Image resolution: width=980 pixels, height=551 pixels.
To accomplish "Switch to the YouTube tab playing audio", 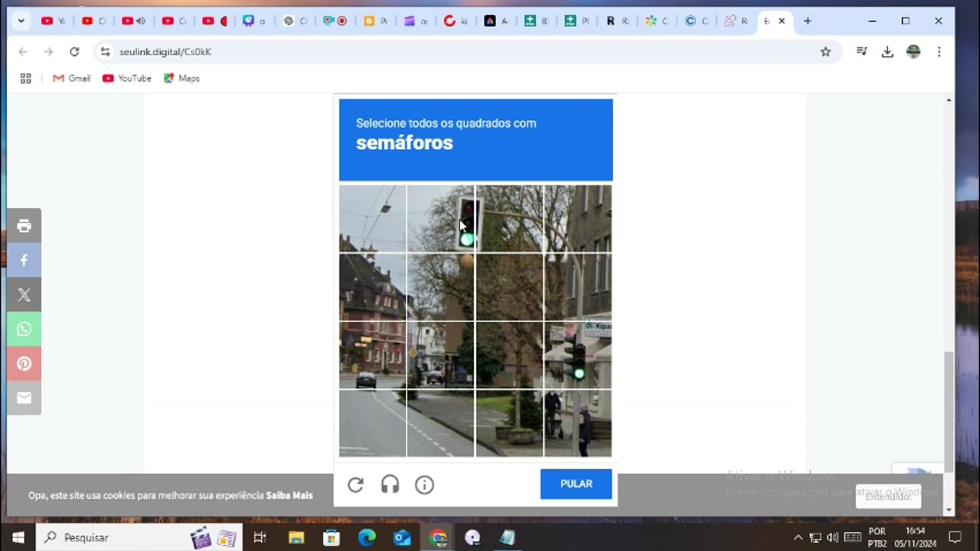I will click(134, 21).
